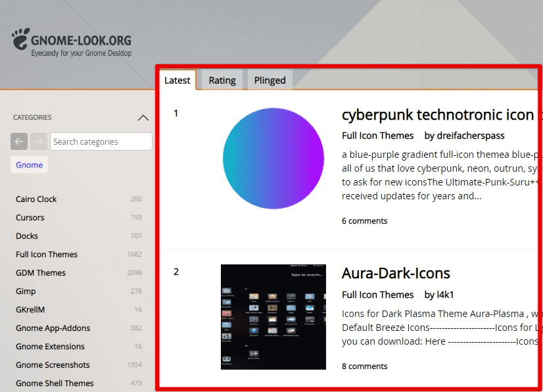Screen dimensions: 543x392
Task: Click the GNOME-LOOK.ORG logo
Action: click(72, 43)
